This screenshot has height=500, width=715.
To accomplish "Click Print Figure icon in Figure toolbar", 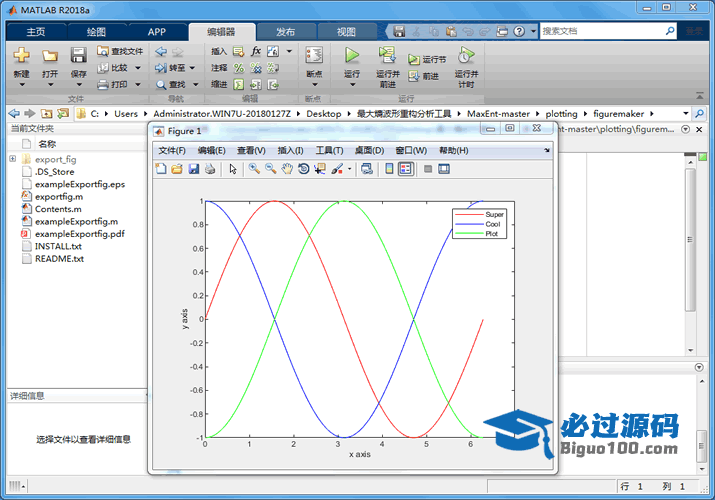I will point(210,169).
